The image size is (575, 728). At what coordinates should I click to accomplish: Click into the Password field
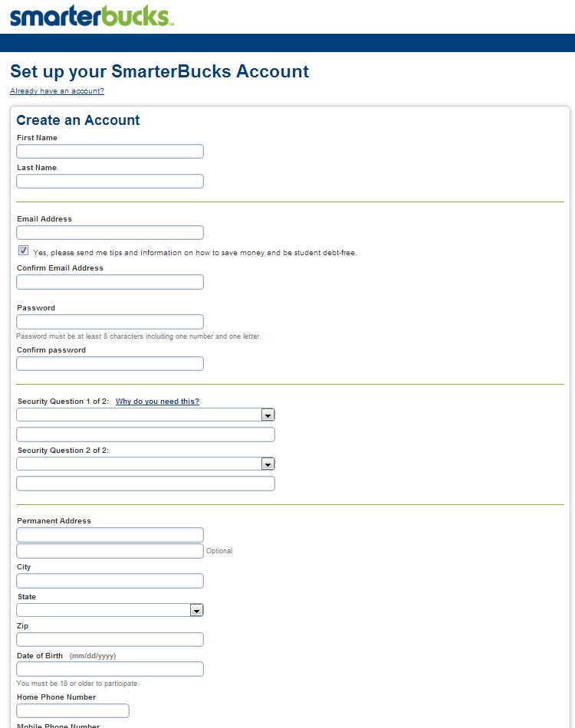click(x=110, y=322)
